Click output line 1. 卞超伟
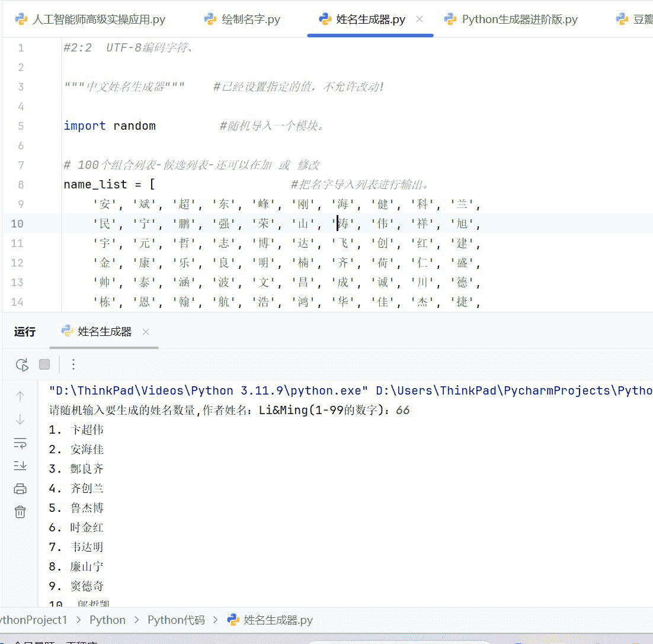Screen dimensions: 653x644 click(x=76, y=430)
